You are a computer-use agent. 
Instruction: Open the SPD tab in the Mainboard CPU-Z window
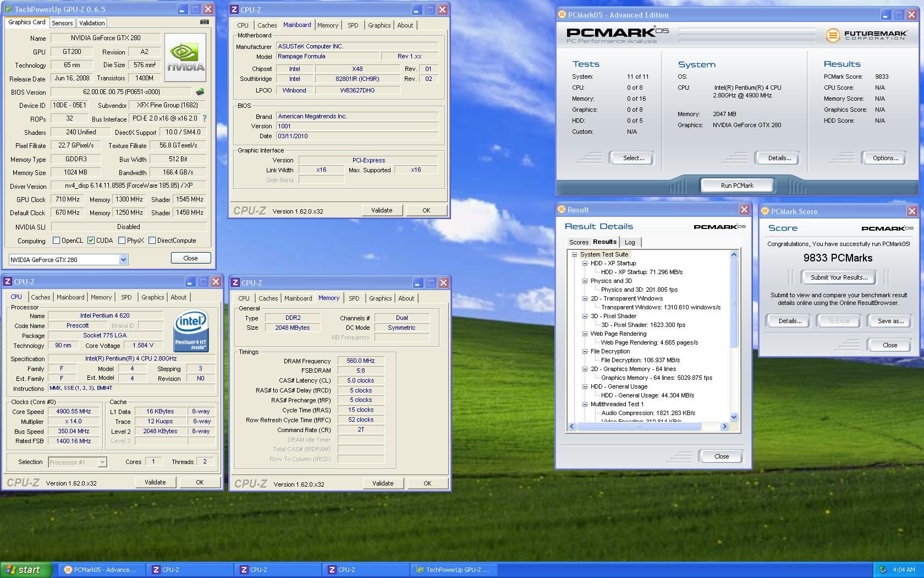tap(353, 25)
